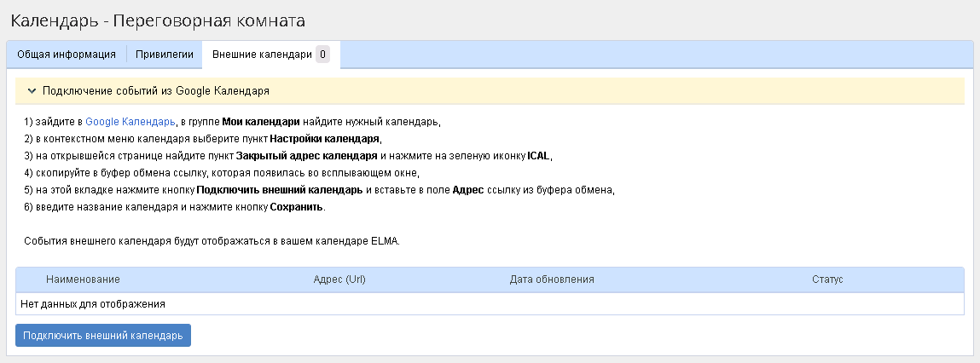This screenshot has height=363, width=980.
Task: Switch to the 'Общая информация' tab
Action: (67, 55)
